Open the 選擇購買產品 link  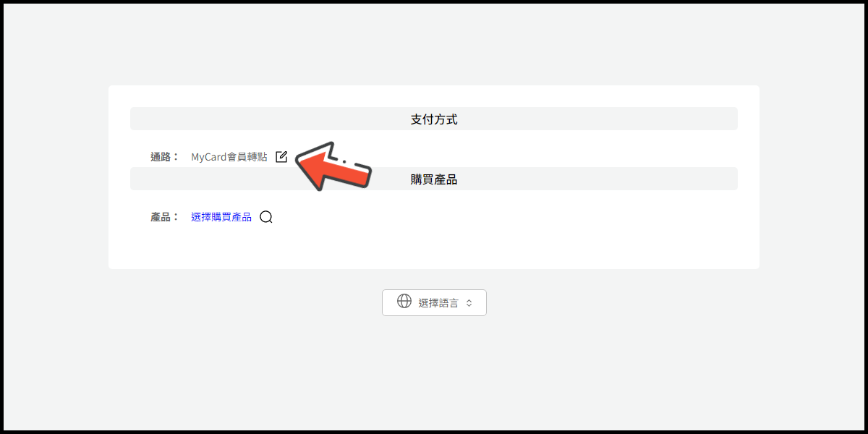[221, 217]
